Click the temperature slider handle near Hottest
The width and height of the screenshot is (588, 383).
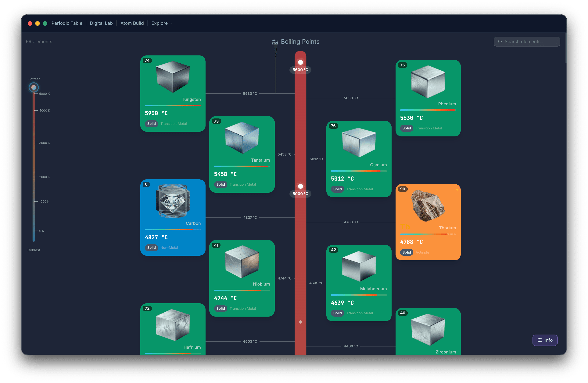click(x=34, y=87)
